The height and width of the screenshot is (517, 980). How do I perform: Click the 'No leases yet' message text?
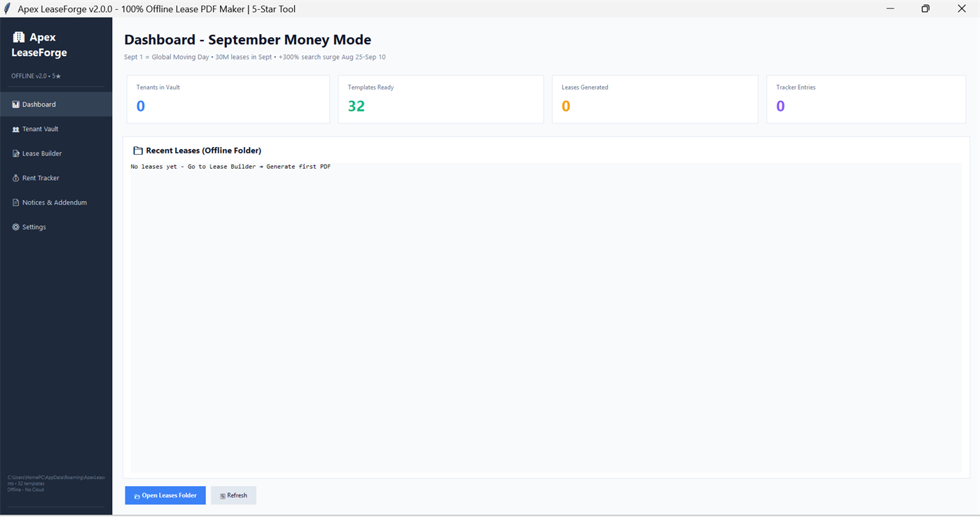[x=230, y=167]
